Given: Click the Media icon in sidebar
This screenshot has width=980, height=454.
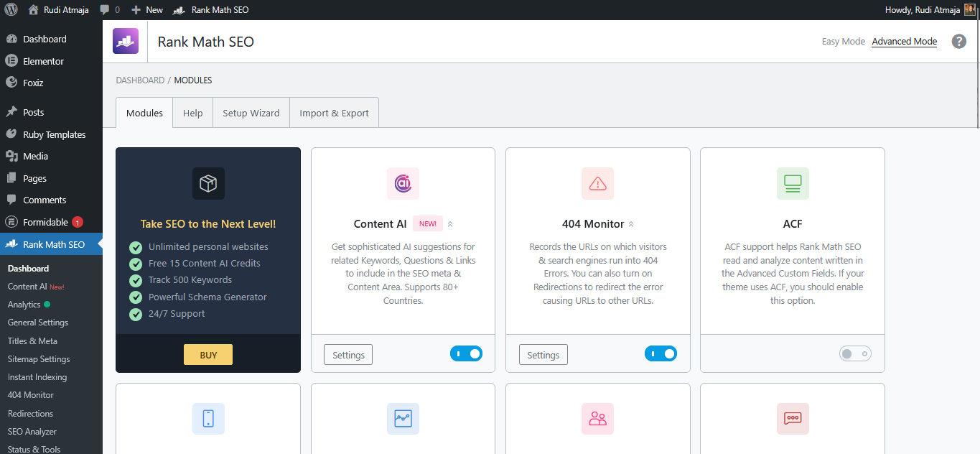Looking at the screenshot, I should point(11,156).
